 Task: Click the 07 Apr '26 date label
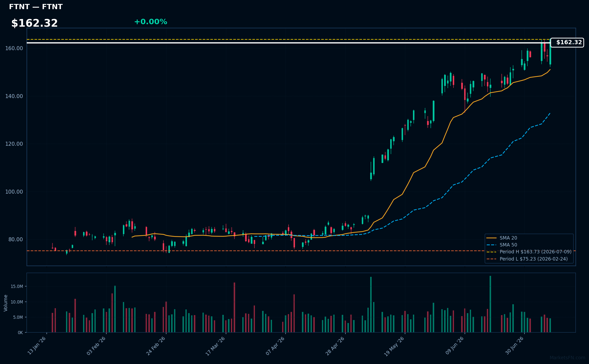tap(275, 346)
